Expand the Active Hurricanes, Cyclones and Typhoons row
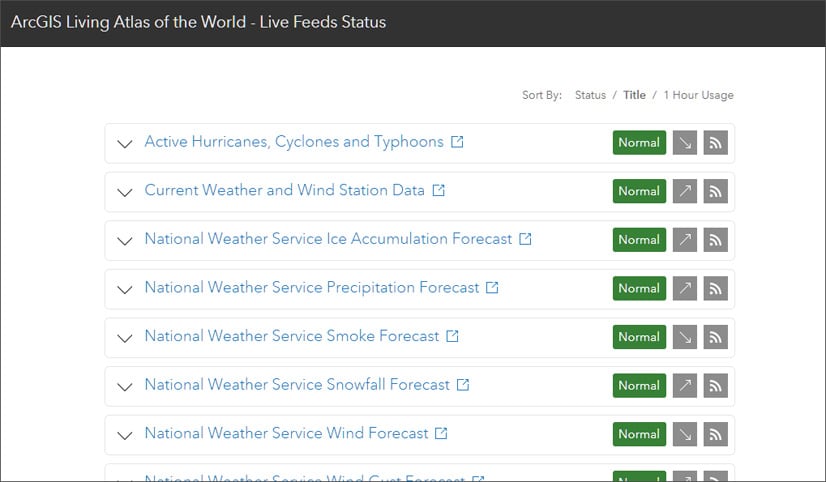This screenshot has height=482, width=826. tap(125, 144)
